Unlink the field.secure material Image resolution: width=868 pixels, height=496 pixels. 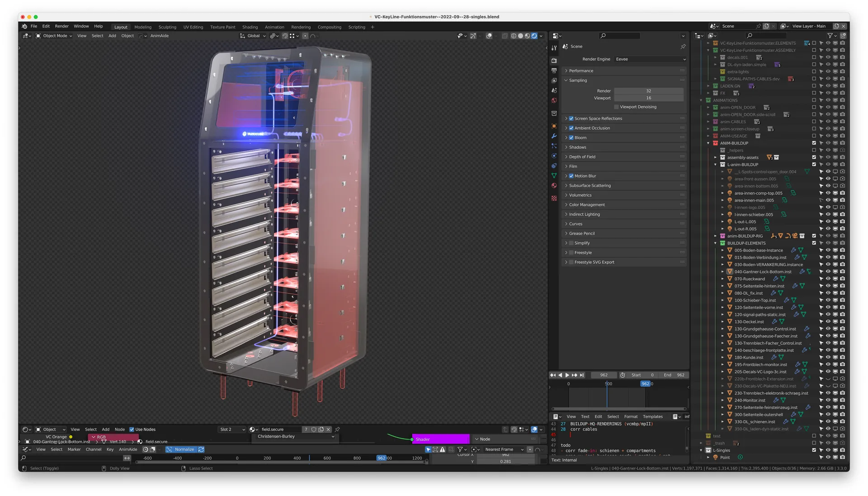pos(329,430)
